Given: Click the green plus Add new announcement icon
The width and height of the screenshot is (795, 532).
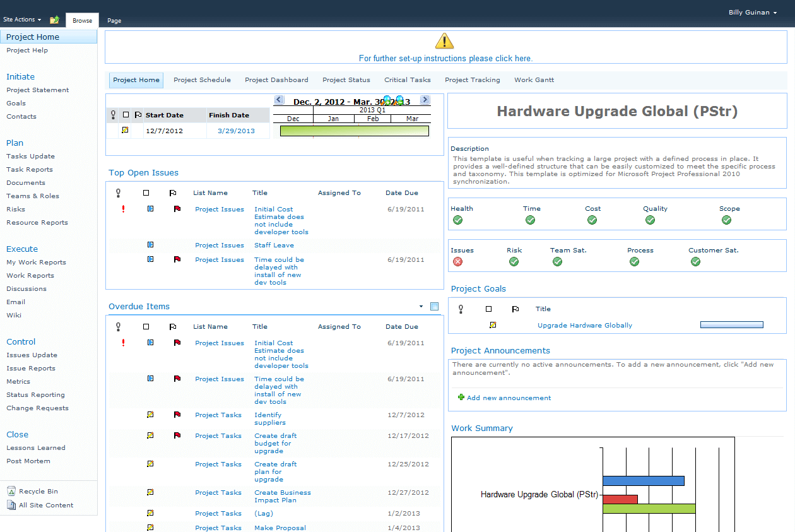Looking at the screenshot, I should point(461,398).
